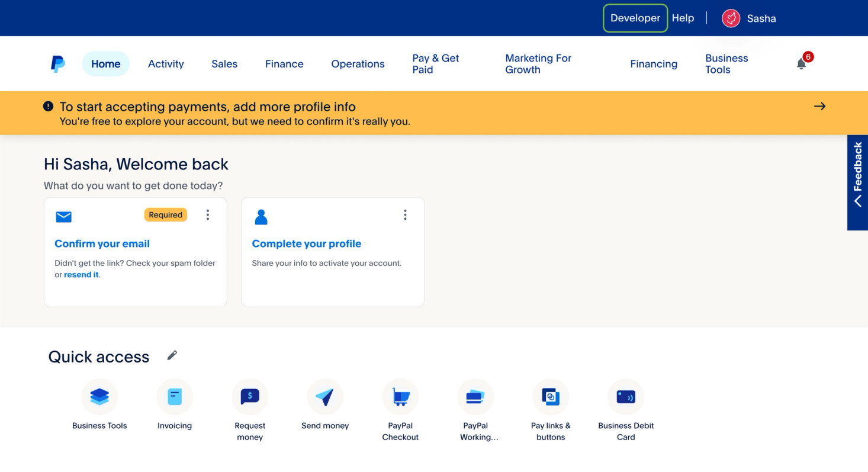The image size is (868, 472).
Task: Click the exclamation alert icon in banner
Action: tap(49, 107)
